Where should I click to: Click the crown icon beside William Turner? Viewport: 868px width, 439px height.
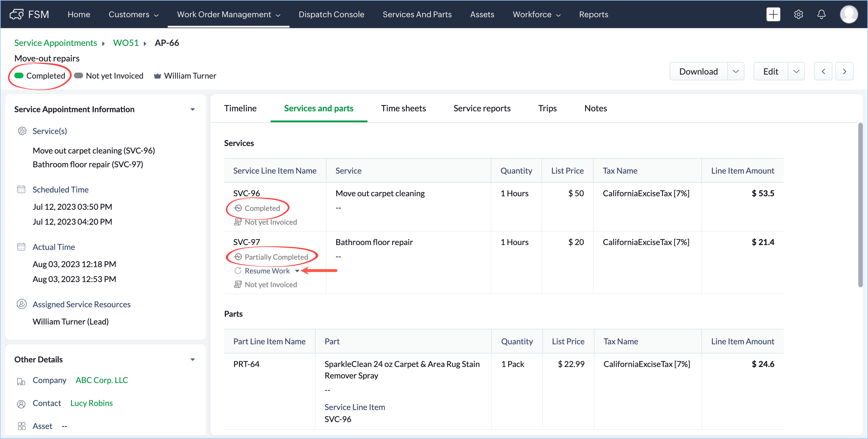click(x=157, y=76)
